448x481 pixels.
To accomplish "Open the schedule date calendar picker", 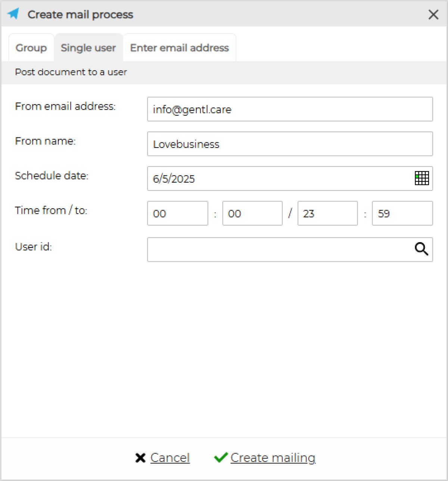I will 421,178.
